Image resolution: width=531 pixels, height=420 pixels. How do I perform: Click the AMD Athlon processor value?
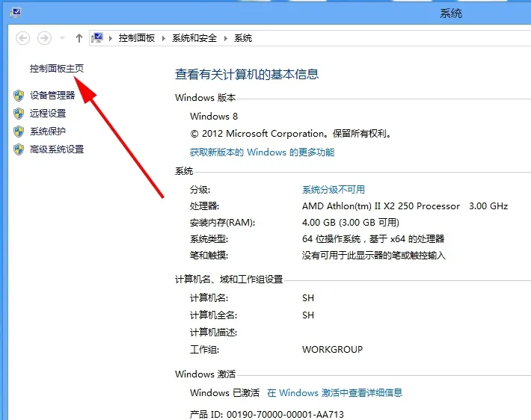(x=381, y=206)
